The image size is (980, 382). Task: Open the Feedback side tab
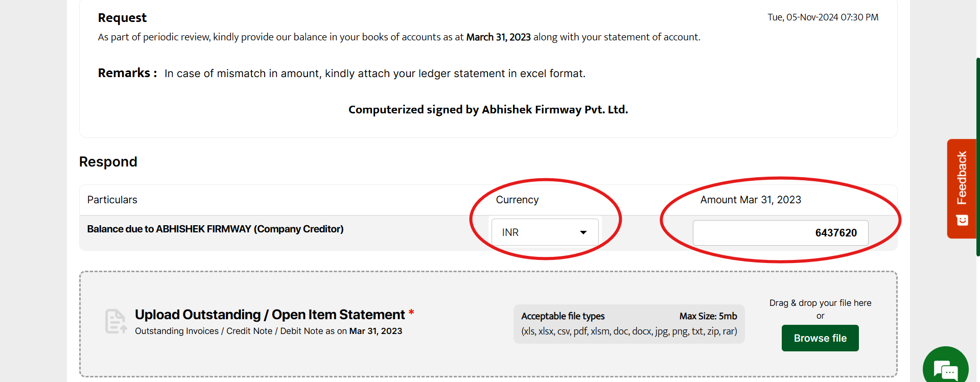pyautogui.click(x=962, y=178)
